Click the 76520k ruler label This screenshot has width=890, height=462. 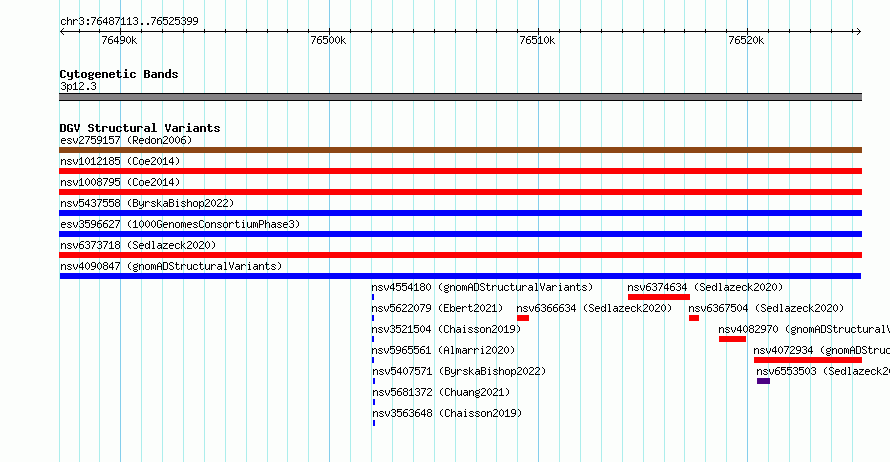click(x=746, y=40)
